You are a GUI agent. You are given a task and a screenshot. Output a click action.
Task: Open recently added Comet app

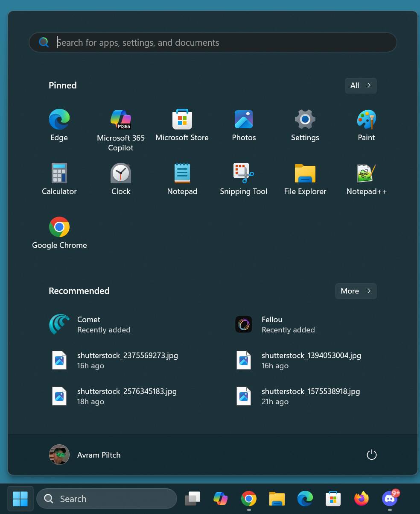point(90,325)
